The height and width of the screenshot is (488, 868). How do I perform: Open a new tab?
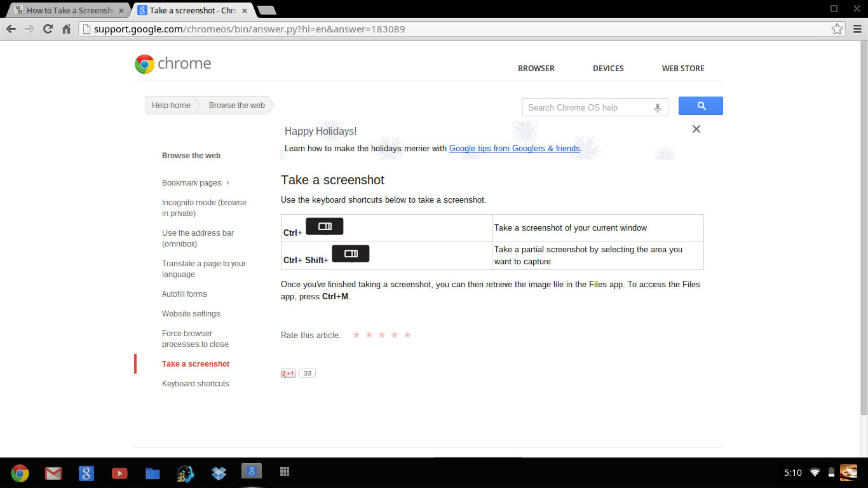tap(267, 10)
